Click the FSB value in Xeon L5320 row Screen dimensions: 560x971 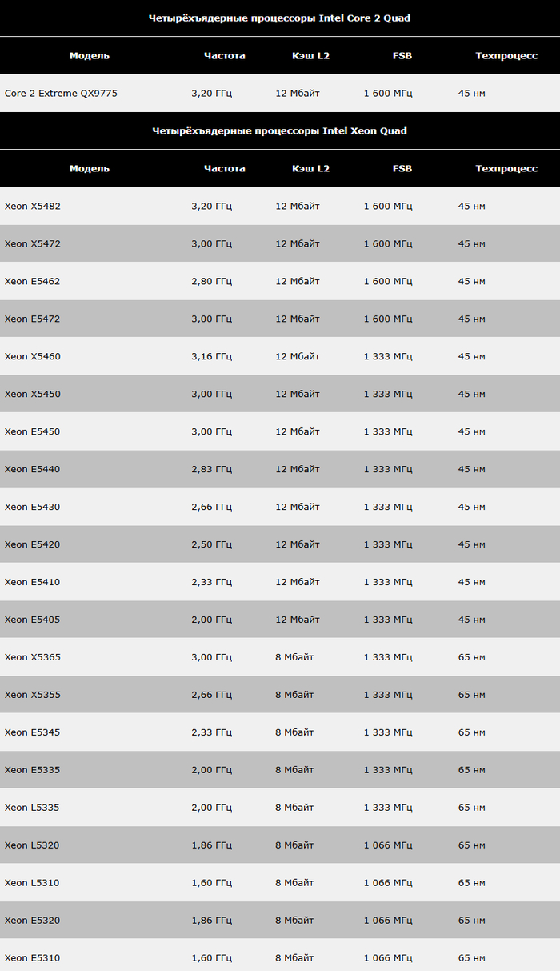point(388,846)
